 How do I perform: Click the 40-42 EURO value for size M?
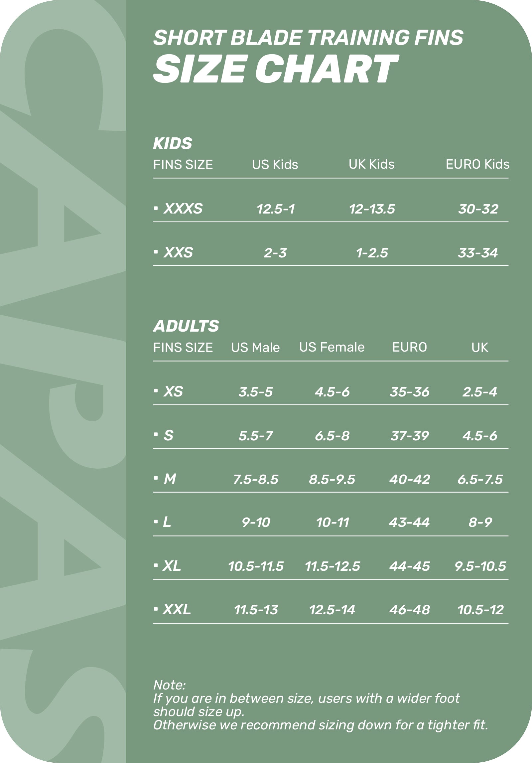coord(409,479)
